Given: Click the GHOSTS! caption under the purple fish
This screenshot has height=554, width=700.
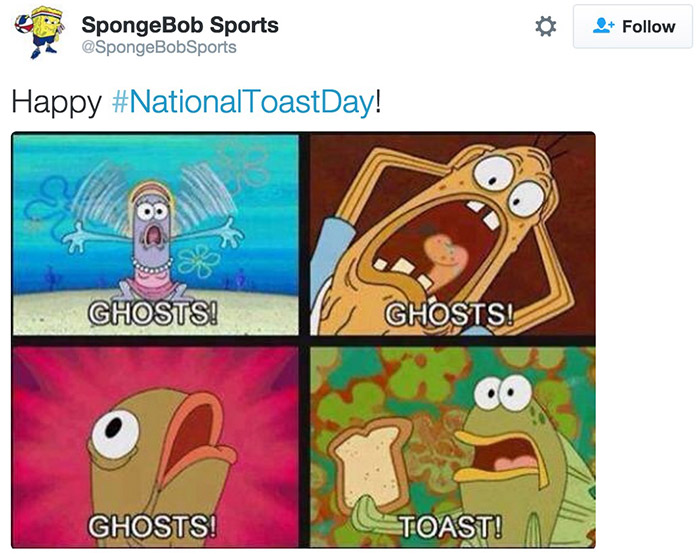Looking at the screenshot, I should (153, 312).
